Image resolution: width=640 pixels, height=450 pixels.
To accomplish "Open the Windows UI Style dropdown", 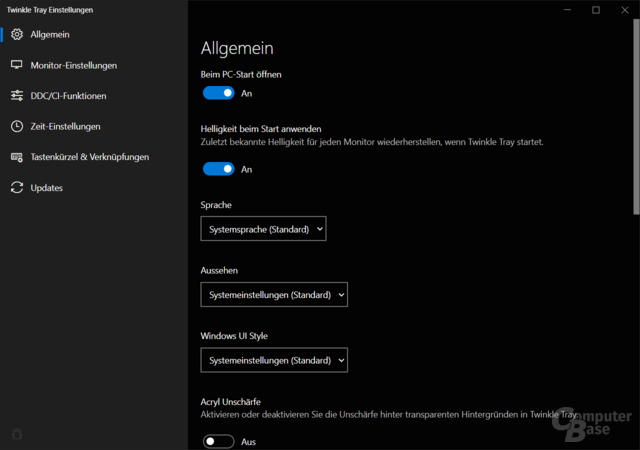I will [x=274, y=360].
